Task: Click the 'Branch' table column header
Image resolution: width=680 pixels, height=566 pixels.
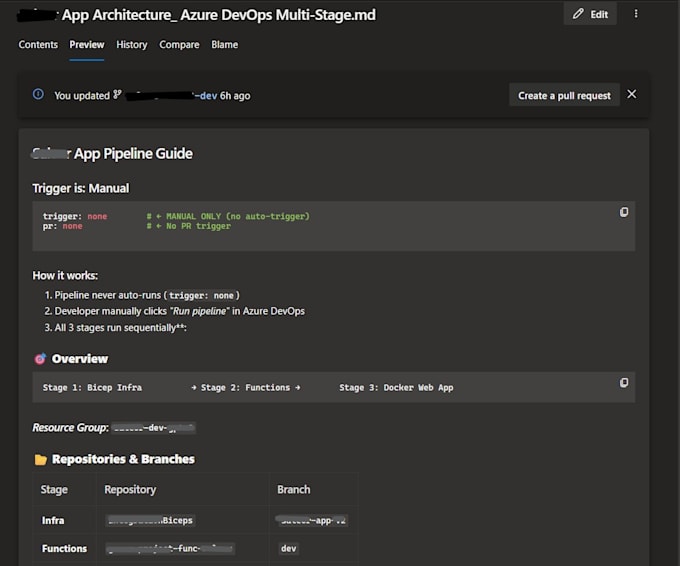Action: [294, 490]
